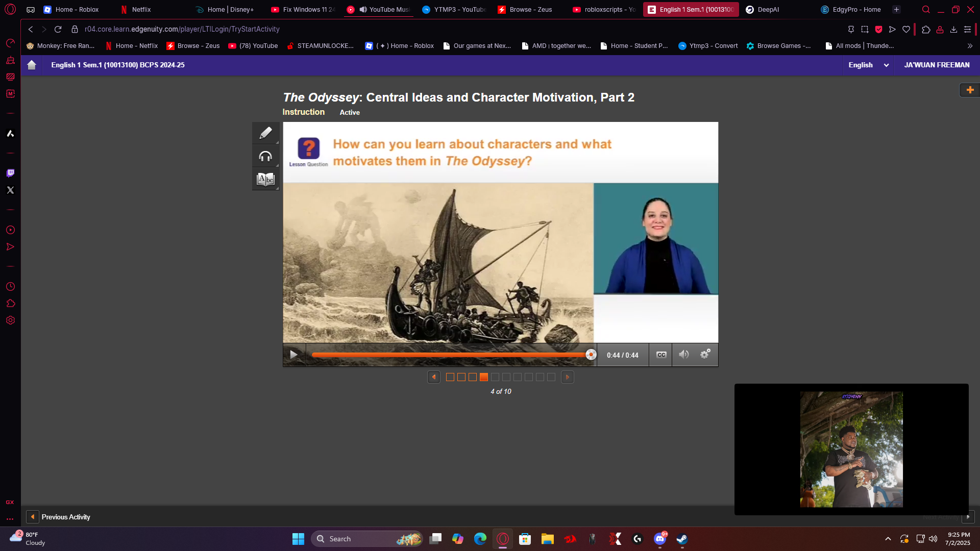Click the Next Activity arrow
This screenshot has width=980, height=551.
pyautogui.click(x=968, y=517)
